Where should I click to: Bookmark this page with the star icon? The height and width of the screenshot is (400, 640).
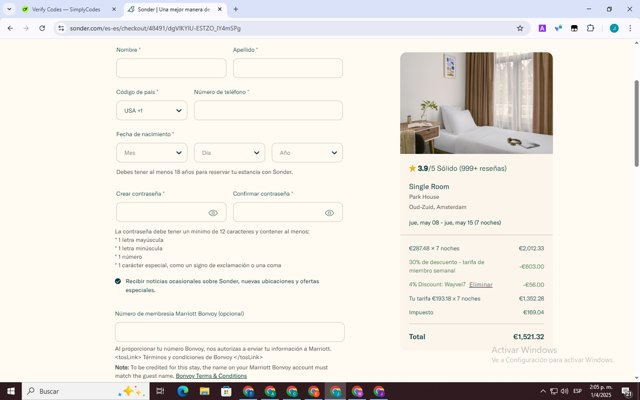[520, 28]
